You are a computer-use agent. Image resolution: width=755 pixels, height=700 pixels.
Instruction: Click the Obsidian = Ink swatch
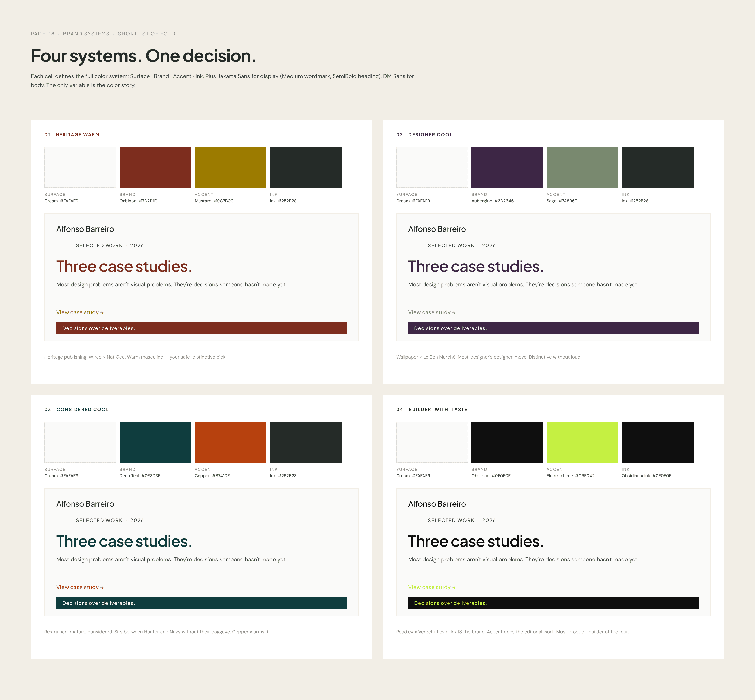pyautogui.click(x=658, y=442)
